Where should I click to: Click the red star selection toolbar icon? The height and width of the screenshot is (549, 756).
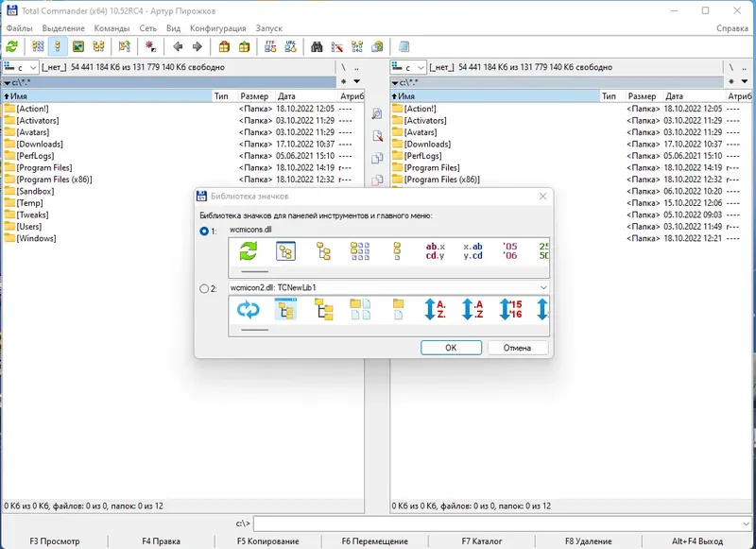pyautogui.click(x=151, y=46)
